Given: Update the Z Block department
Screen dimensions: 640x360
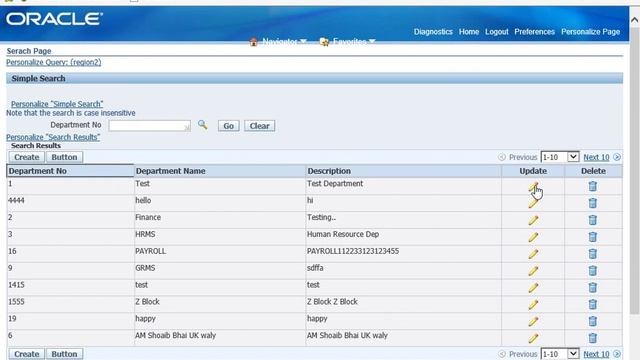Looking at the screenshot, I should point(533,304).
